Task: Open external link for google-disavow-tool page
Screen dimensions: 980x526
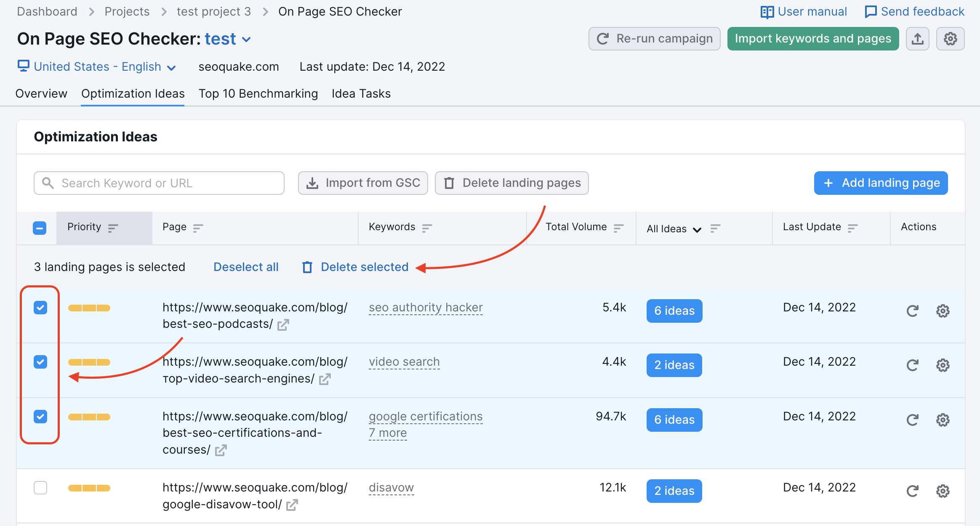Action: point(292,505)
